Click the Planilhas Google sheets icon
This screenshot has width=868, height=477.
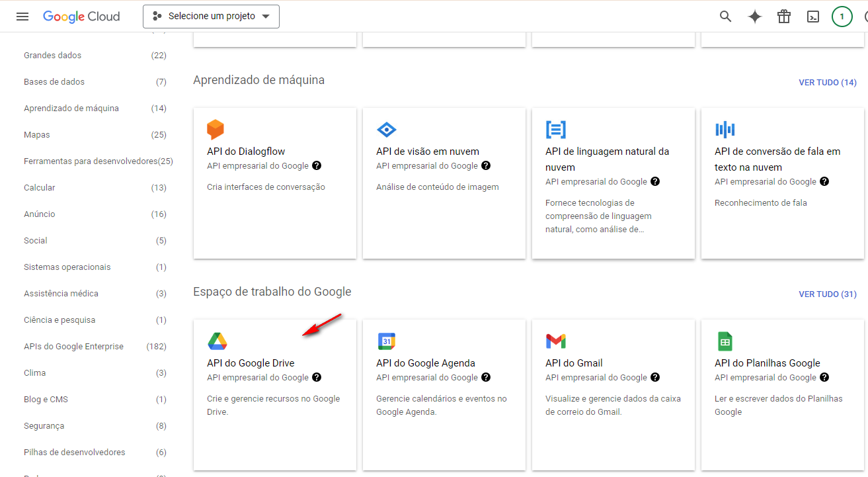tap(725, 341)
